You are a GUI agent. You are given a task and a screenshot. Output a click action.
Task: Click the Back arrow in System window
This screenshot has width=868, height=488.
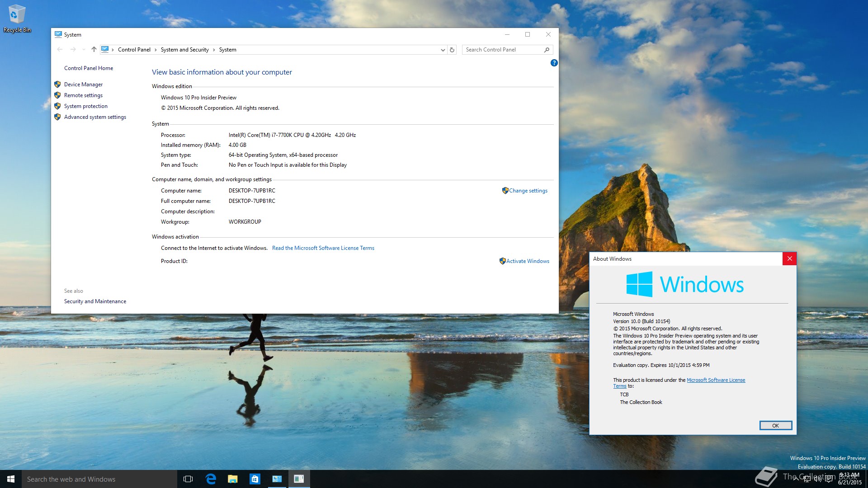point(60,49)
